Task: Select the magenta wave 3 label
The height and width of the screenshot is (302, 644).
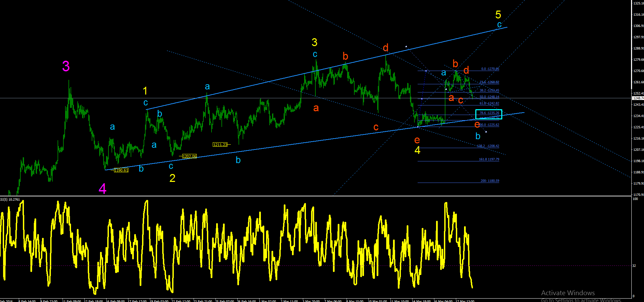Action: point(66,66)
